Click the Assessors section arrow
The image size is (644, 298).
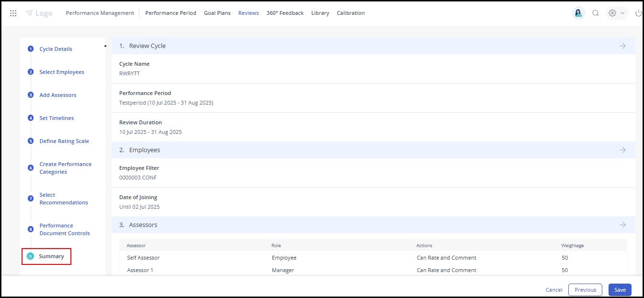pyautogui.click(x=622, y=225)
